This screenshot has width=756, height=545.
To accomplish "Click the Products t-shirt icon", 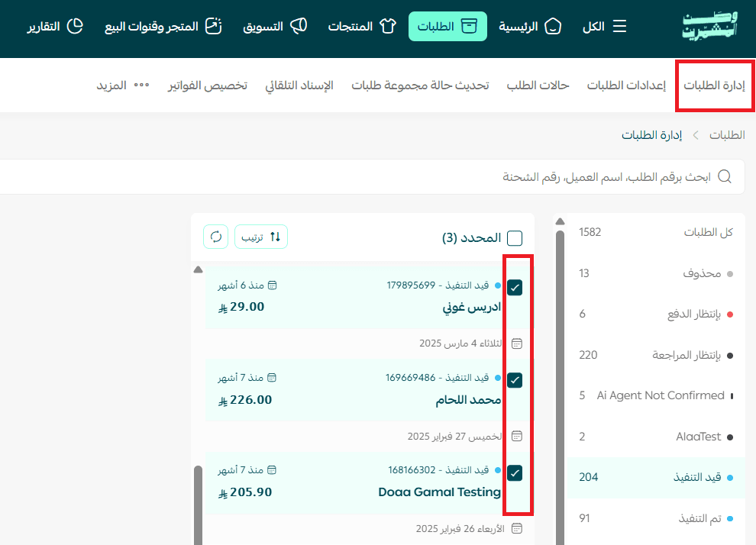I will [388, 27].
